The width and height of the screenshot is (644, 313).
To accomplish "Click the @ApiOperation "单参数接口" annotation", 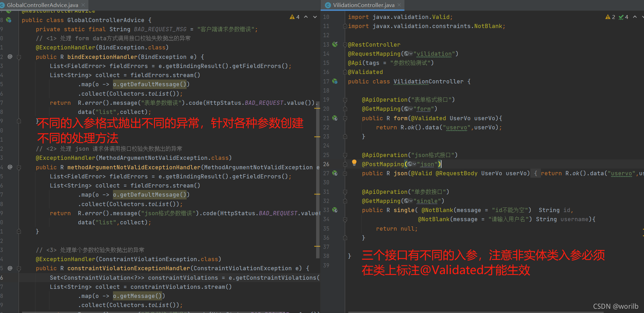I will point(405,192).
